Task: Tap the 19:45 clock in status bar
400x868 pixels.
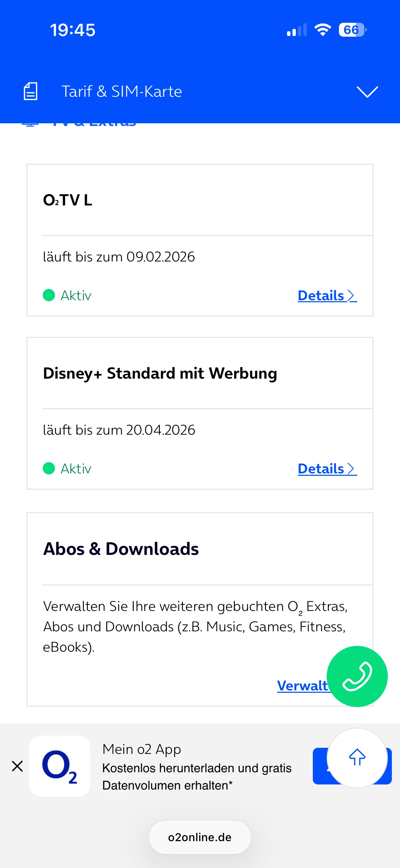Action: [73, 30]
